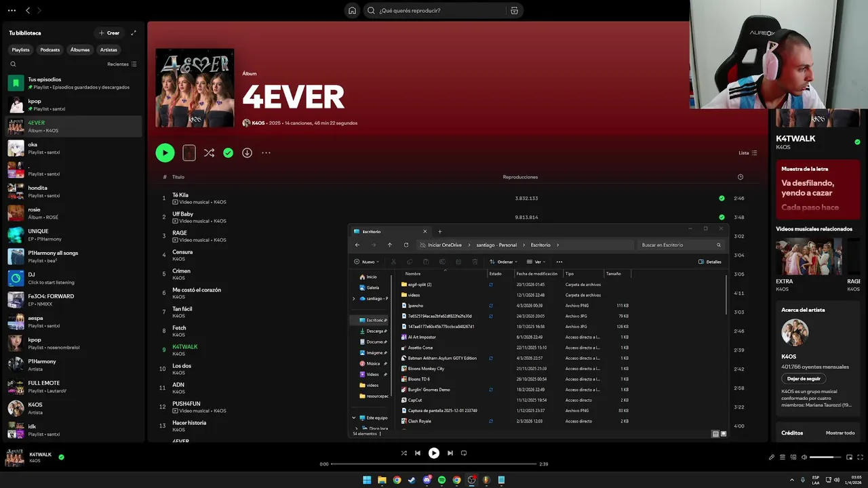The width and height of the screenshot is (868, 488).
Task: Open the Ordenar dropdown in File Explorer
Action: click(504, 262)
